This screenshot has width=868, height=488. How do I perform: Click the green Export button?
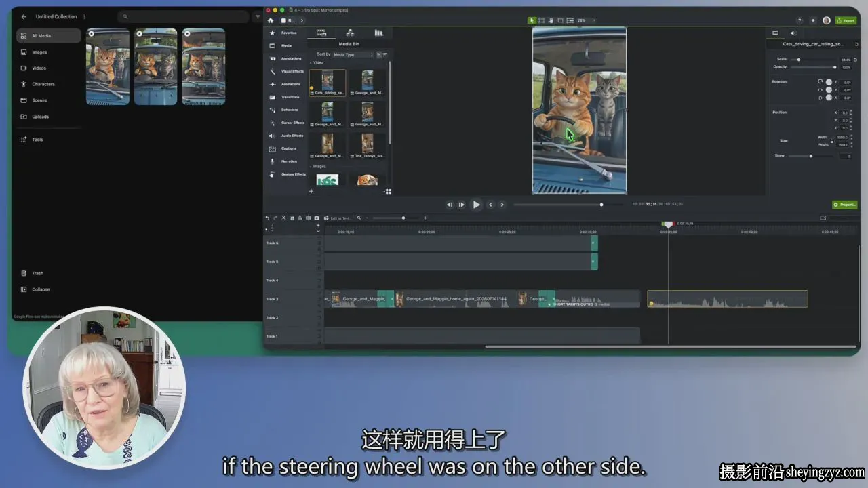[x=846, y=20]
